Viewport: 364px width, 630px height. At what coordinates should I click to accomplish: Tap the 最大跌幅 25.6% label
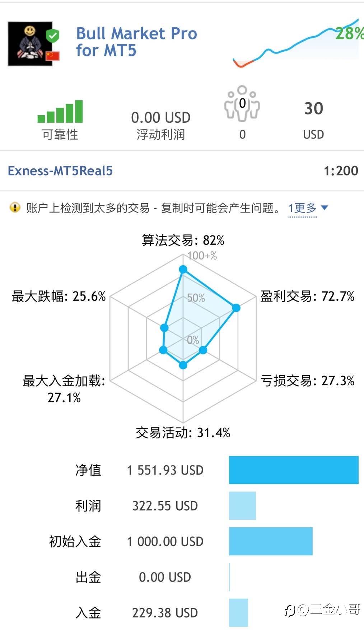coord(59,297)
